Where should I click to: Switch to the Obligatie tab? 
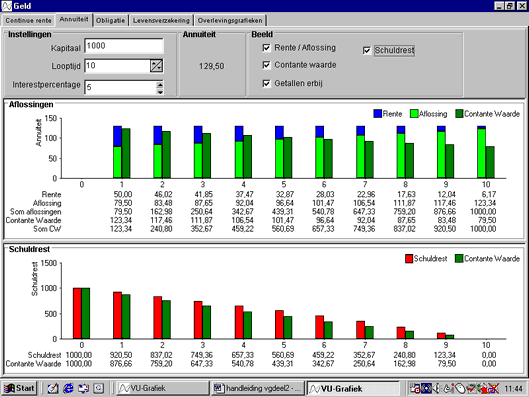(x=110, y=21)
